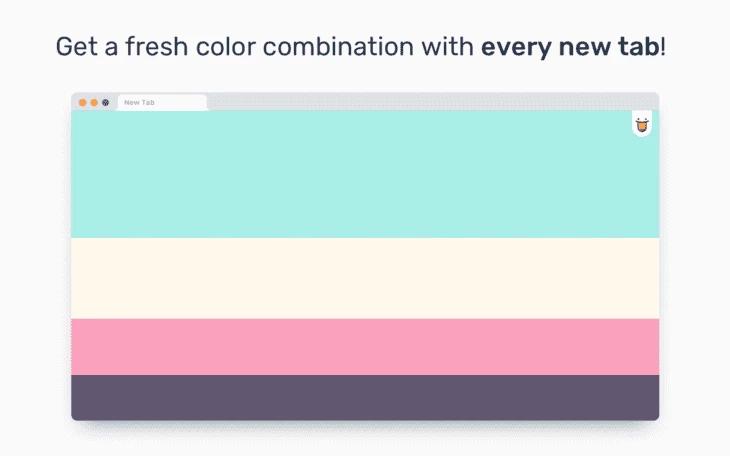Click the orange mascot extension icon
The height and width of the screenshot is (456, 730).
pyautogui.click(x=641, y=125)
